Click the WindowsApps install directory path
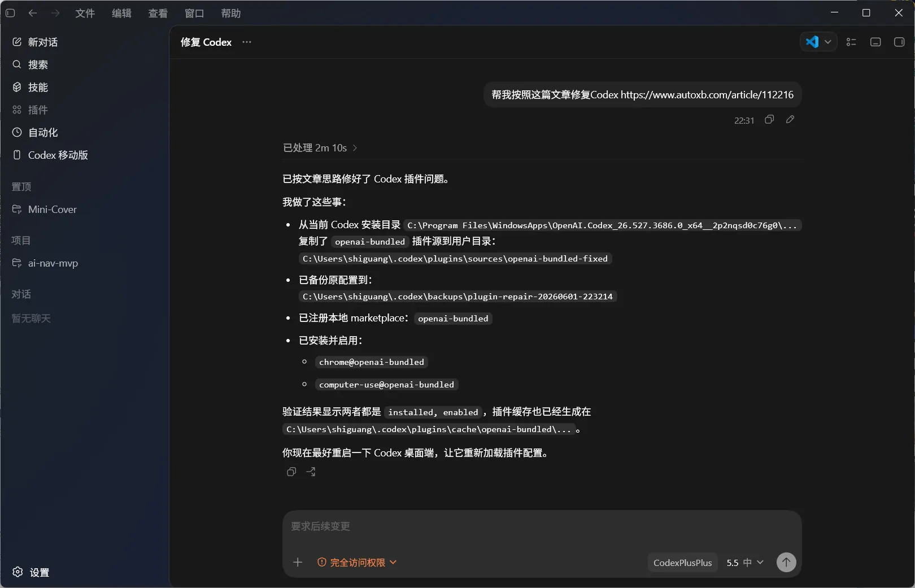915x588 pixels. 602,225
